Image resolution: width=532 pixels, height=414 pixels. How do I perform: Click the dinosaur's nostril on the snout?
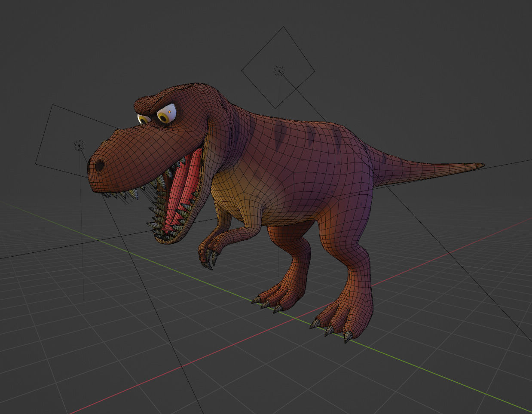tap(100, 166)
